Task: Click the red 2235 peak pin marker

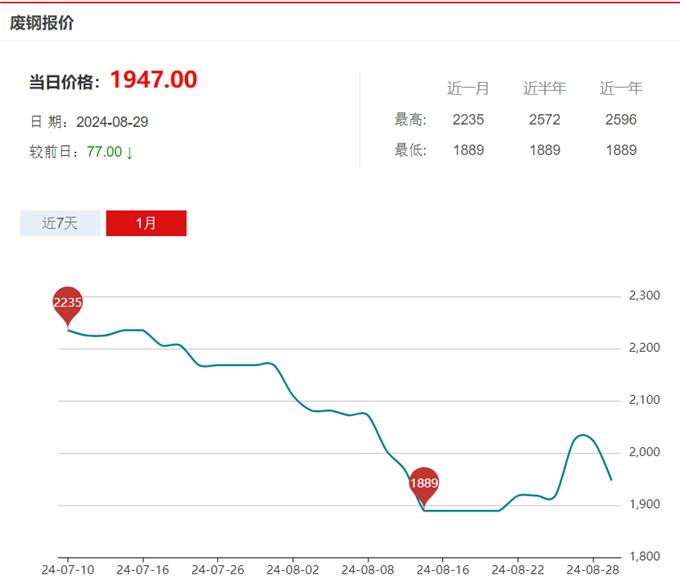Action: tap(68, 303)
